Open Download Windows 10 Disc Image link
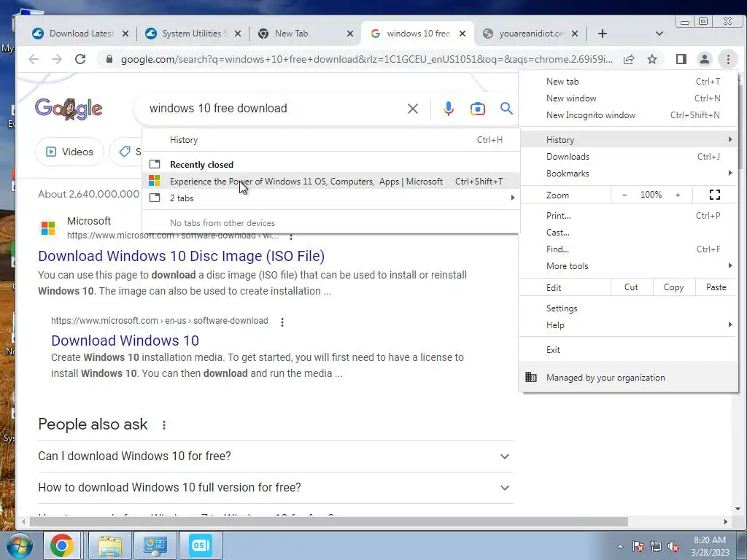This screenshot has width=747, height=560. pos(181,256)
